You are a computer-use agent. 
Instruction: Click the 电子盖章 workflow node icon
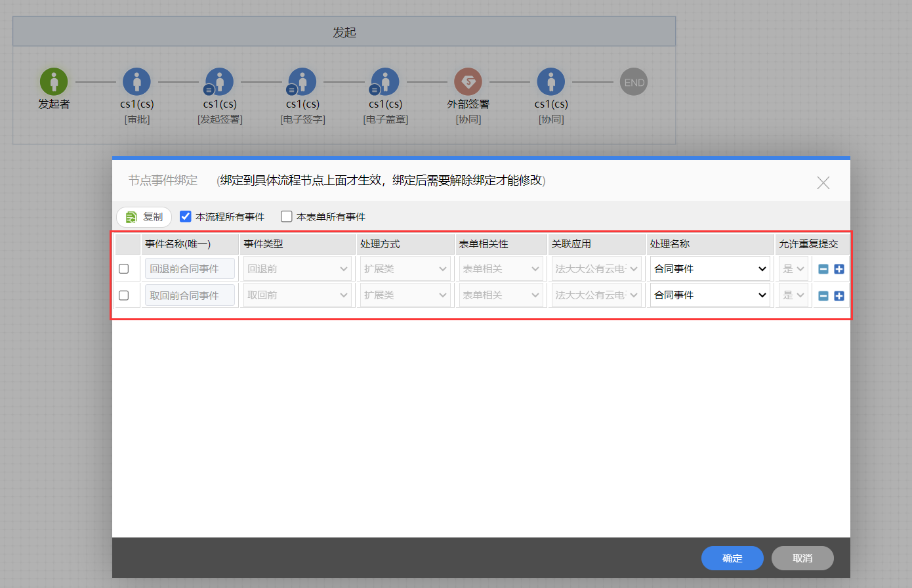[x=385, y=82]
